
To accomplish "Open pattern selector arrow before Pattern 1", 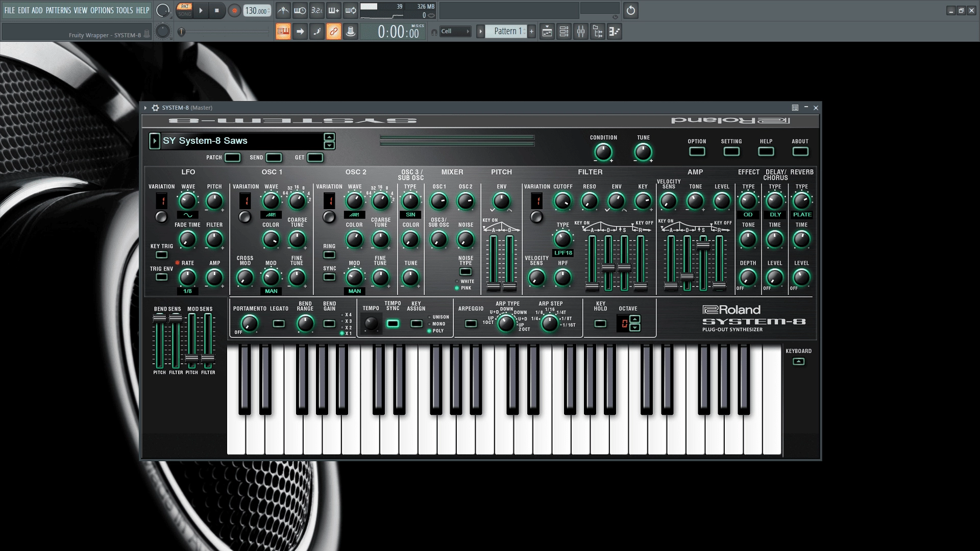I will click(480, 32).
